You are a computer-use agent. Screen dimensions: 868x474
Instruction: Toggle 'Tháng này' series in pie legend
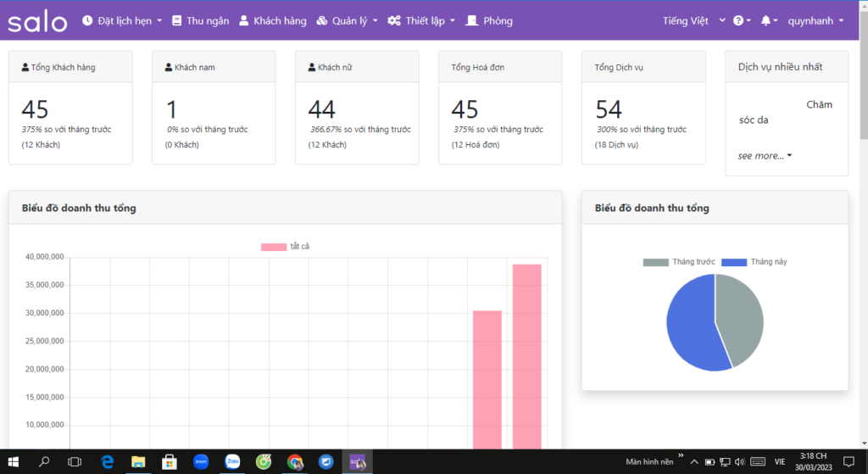754,262
